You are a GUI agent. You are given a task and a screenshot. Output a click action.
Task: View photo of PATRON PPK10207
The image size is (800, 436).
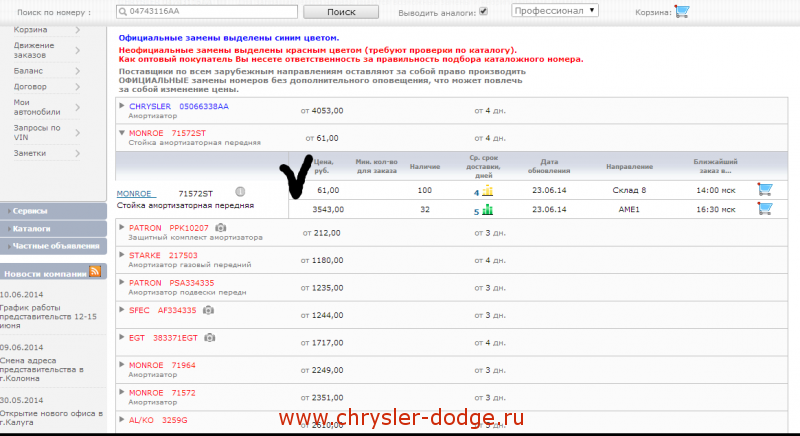(220, 227)
